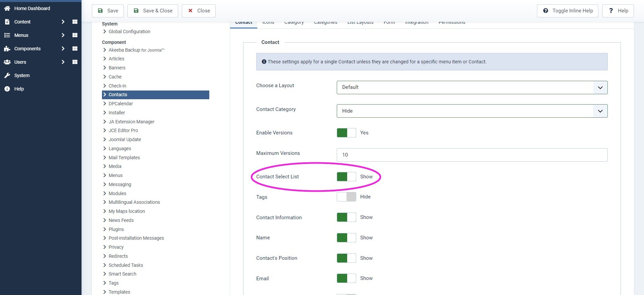This screenshot has width=644, height=295.
Task: Turn off the Email show toggle
Action: click(346, 278)
